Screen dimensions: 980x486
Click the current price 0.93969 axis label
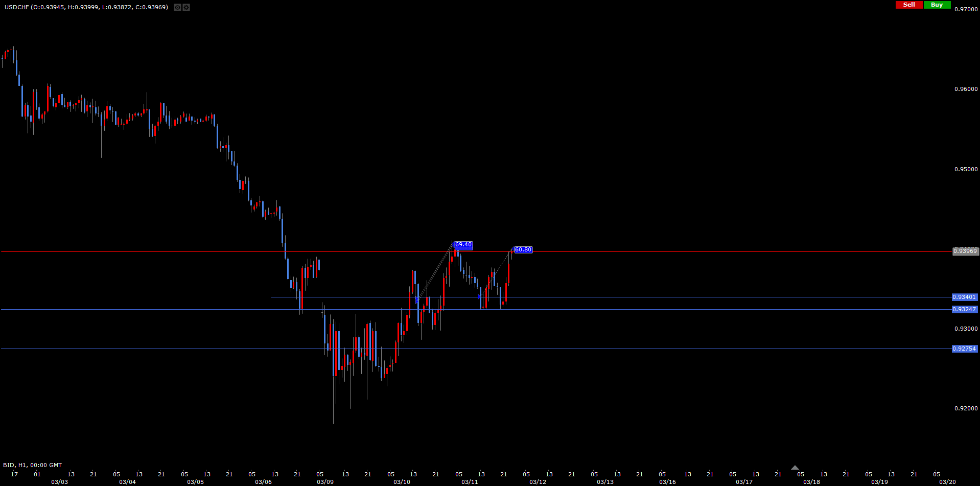[965, 251]
